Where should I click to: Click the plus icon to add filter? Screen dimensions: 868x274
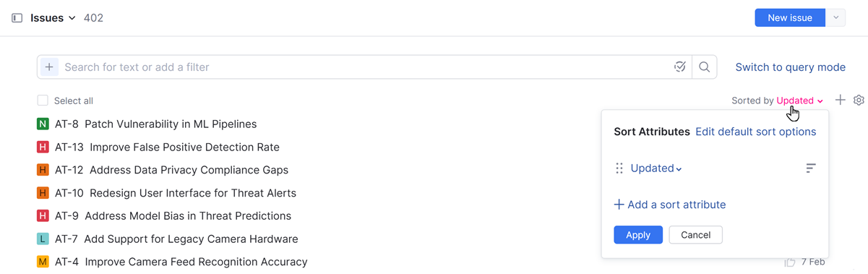click(49, 67)
